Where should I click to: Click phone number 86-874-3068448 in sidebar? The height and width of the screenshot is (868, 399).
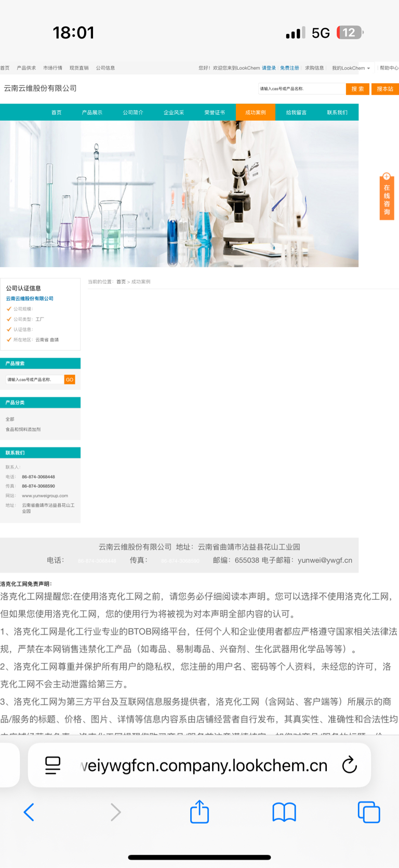[38, 477]
